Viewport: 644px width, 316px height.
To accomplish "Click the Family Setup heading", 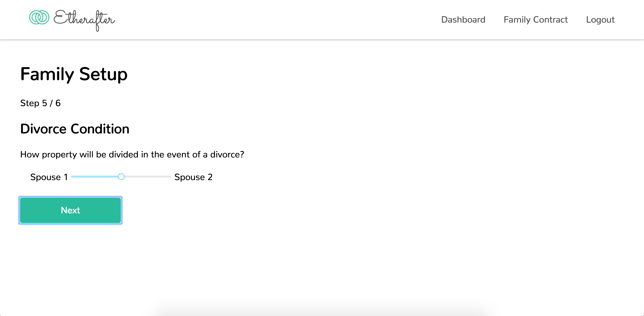I will point(74,74).
